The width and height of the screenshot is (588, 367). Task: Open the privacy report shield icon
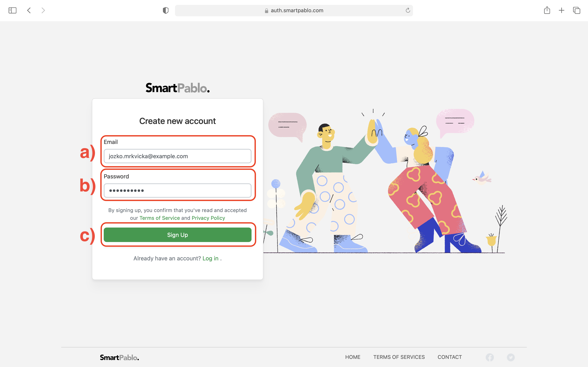click(x=165, y=10)
